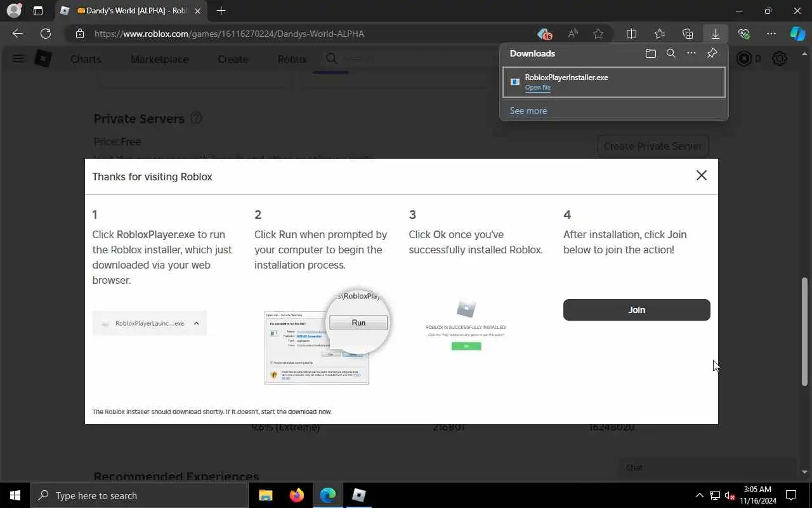View site information lock icon
812x508 pixels.
click(x=79, y=34)
